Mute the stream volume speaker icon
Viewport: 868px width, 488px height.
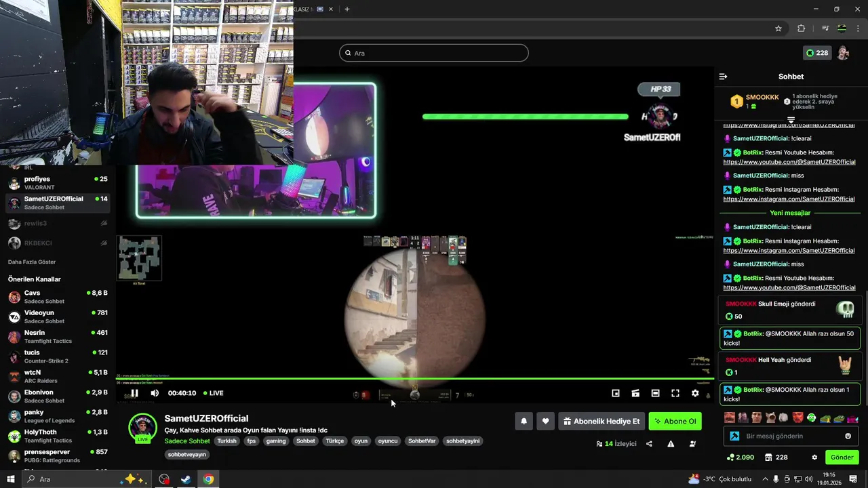pyautogui.click(x=155, y=393)
